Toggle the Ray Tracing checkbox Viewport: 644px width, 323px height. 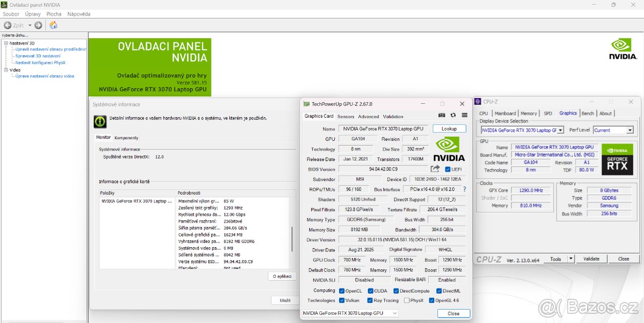(370, 300)
